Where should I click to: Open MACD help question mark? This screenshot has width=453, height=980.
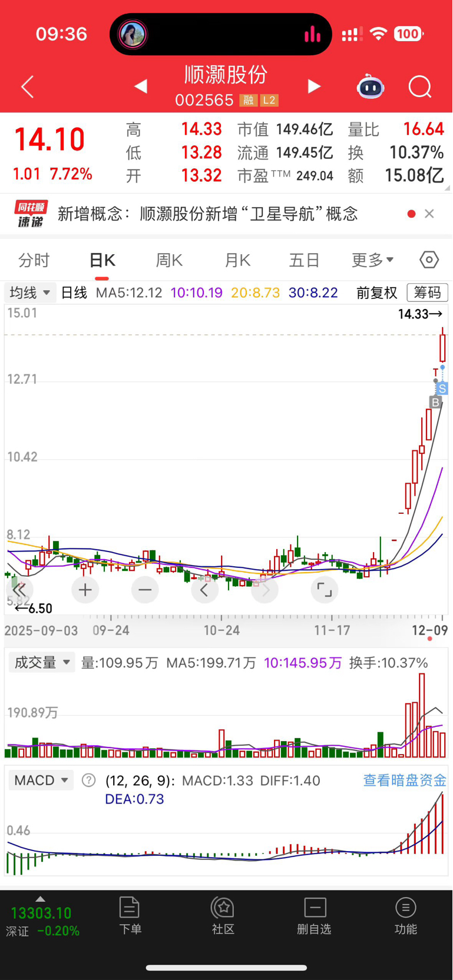(x=88, y=780)
